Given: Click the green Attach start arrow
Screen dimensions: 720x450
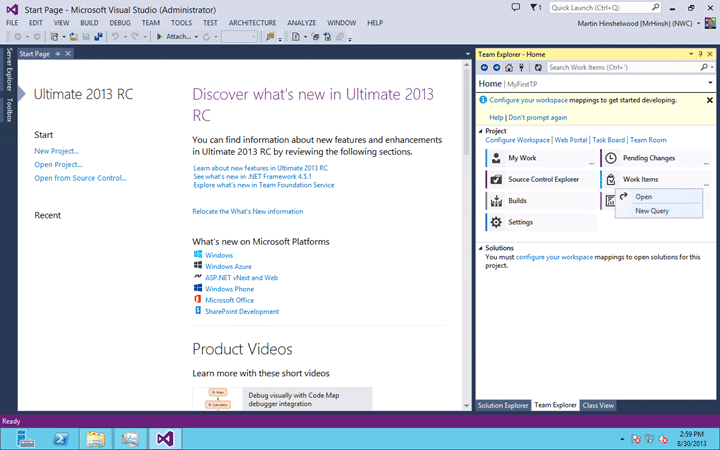Looking at the screenshot, I should [x=159, y=37].
